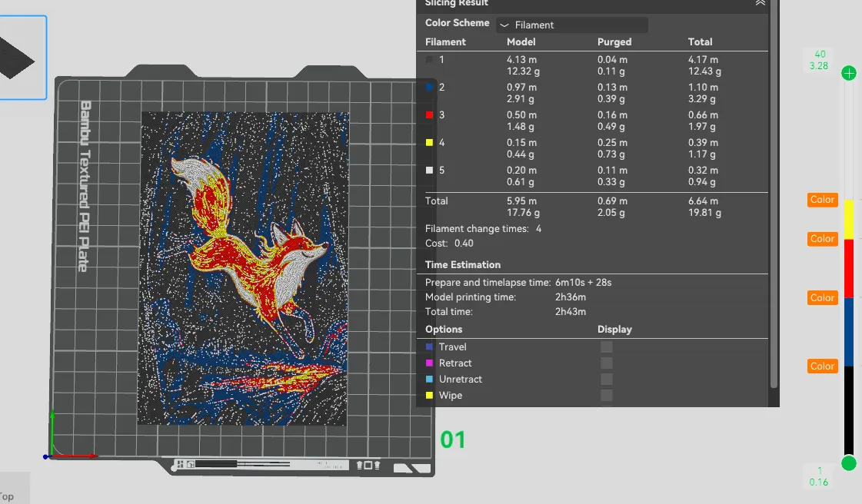The height and width of the screenshot is (504, 862).
Task: Click the 'Filament change times: 4' text
Action: tap(483, 229)
